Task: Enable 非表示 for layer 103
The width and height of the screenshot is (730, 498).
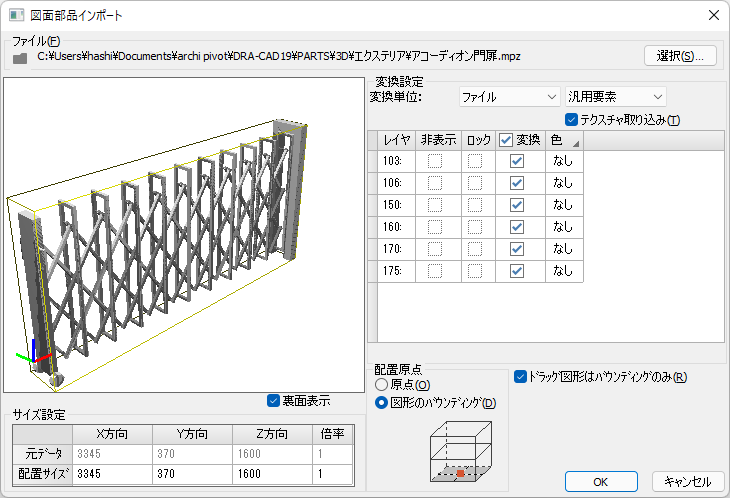Action: (435, 161)
